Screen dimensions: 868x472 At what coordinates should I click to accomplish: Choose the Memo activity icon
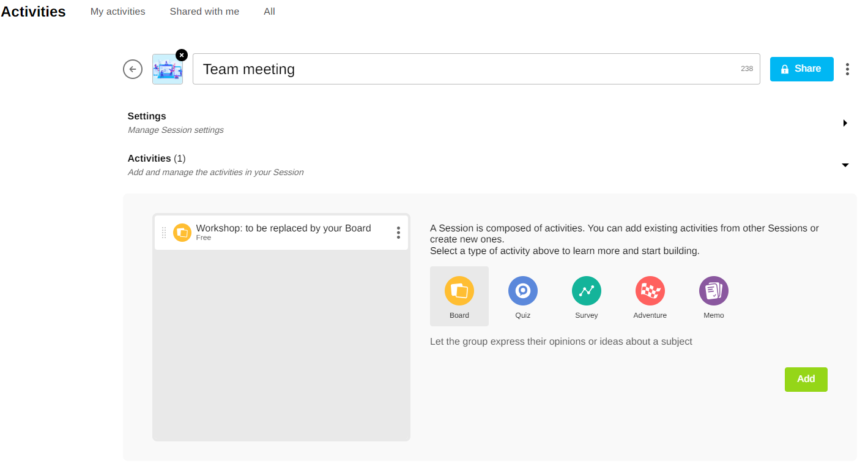(713, 291)
